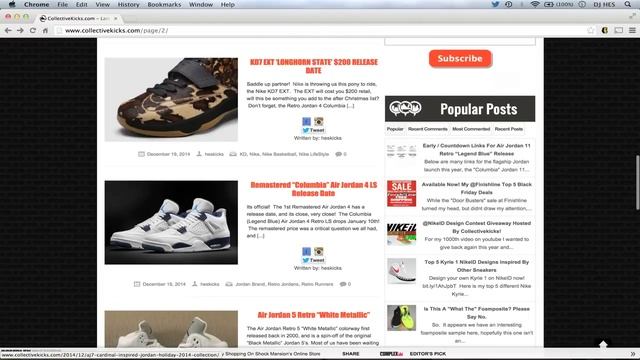Viewport: 640px width, 360px height.
Task: Click SHARE in the bottom bar
Action: (351, 354)
